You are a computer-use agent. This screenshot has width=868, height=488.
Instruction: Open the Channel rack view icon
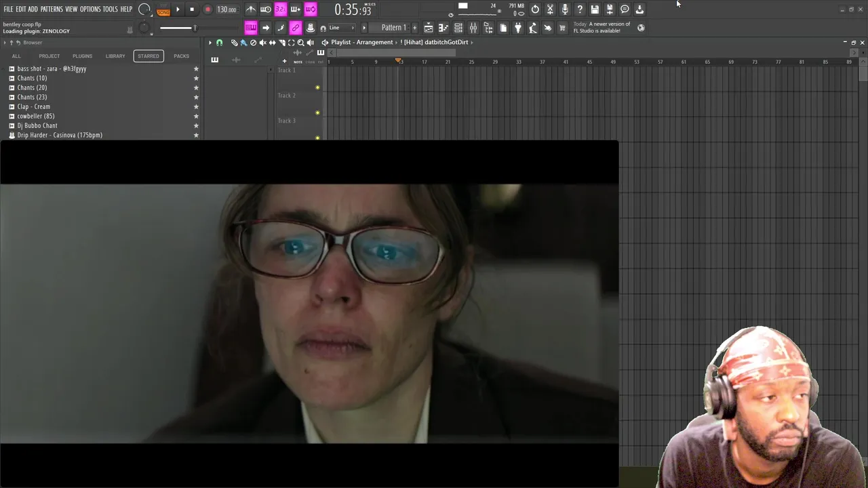click(x=458, y=28)
